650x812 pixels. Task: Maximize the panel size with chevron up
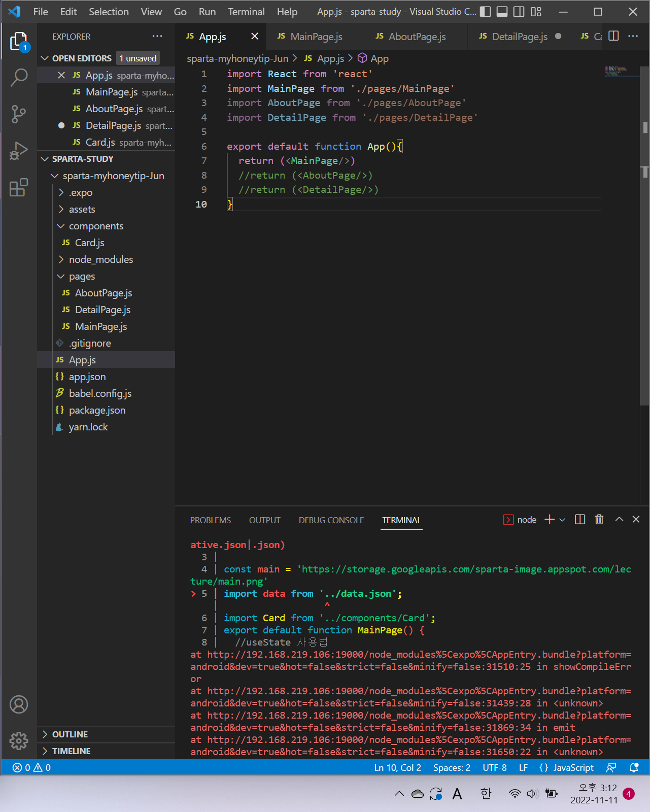(619, 519)
